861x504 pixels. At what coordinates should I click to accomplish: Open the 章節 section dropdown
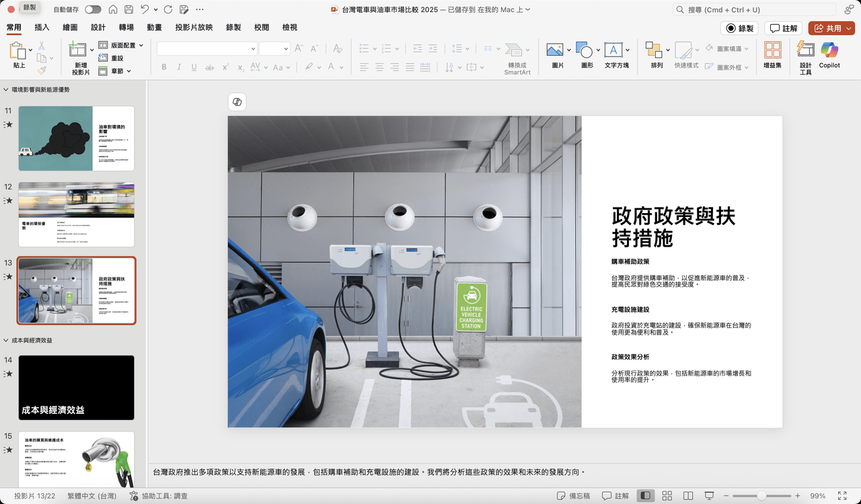[x=115, y=71]
